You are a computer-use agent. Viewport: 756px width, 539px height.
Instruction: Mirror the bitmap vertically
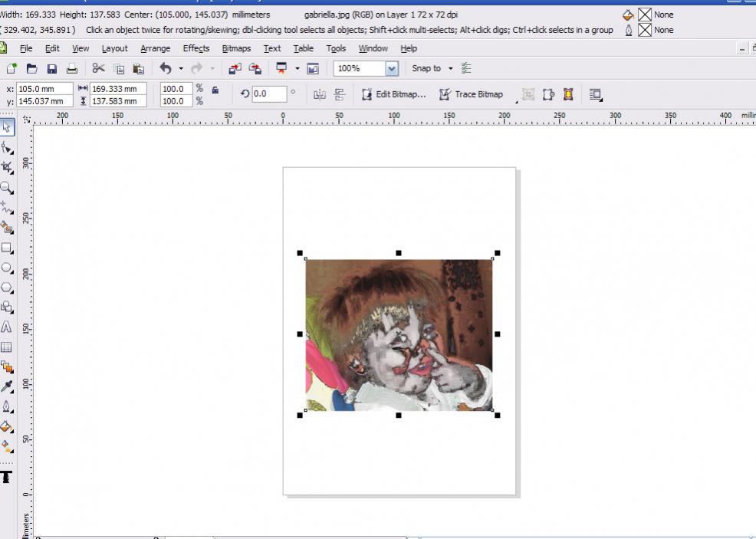pyautogui.click(x=340, y=94)
